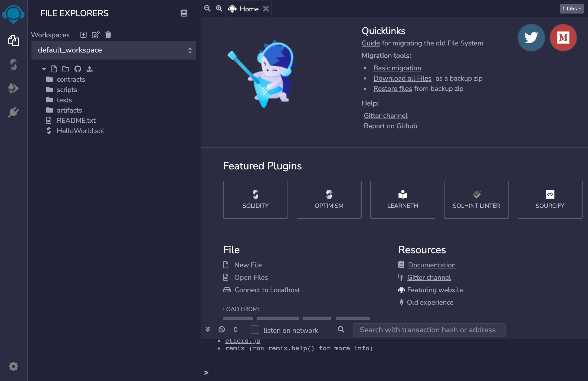Zoom in editor text
Screen dimensions: 588x381
[x=219, y=9]
